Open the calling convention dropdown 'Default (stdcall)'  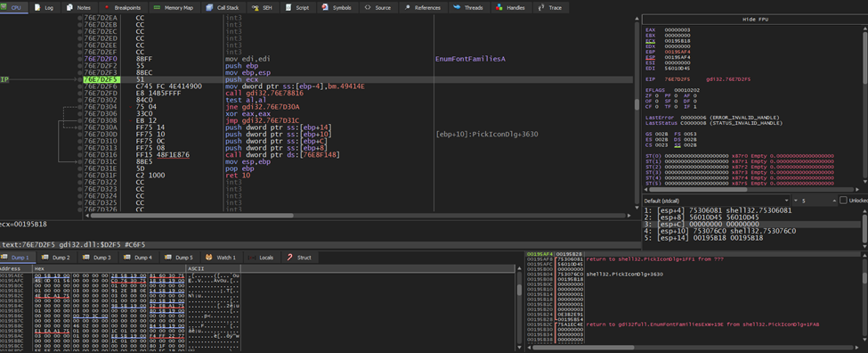pyautogui.click(x=717, y=200)
